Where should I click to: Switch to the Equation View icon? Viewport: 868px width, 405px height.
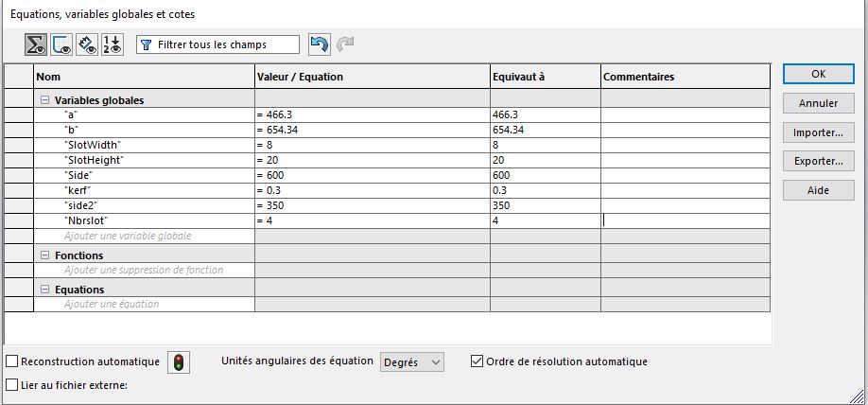[x=37, y=44]
